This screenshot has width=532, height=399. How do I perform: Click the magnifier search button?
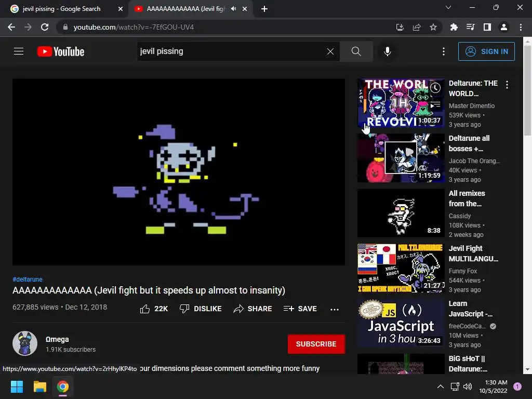(356, 51)
